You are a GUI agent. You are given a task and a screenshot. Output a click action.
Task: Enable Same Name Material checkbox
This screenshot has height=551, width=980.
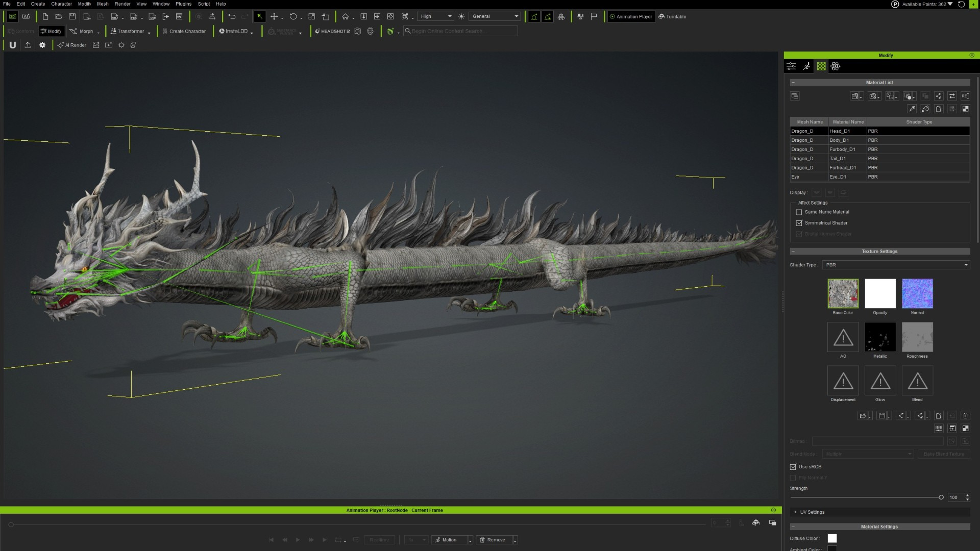[799, 212]
